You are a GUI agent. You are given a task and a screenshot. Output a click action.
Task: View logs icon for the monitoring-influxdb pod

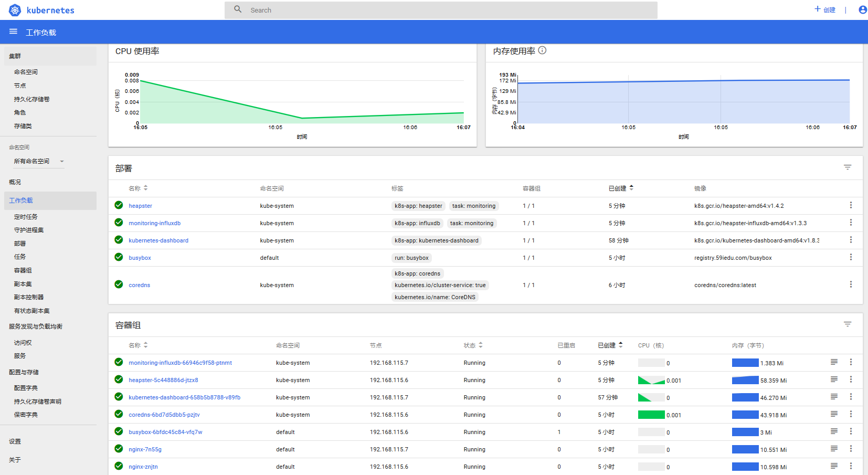click(834, 362)
